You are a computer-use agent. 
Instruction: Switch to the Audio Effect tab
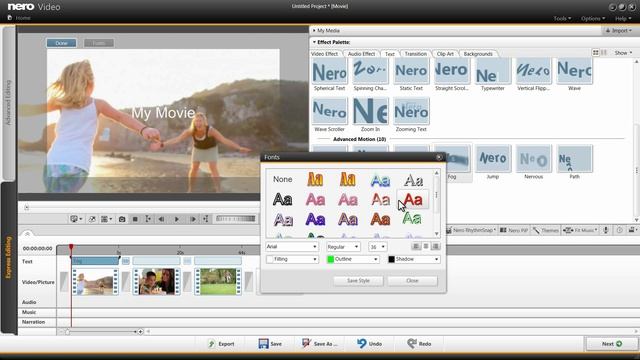(x=361, y=54)
